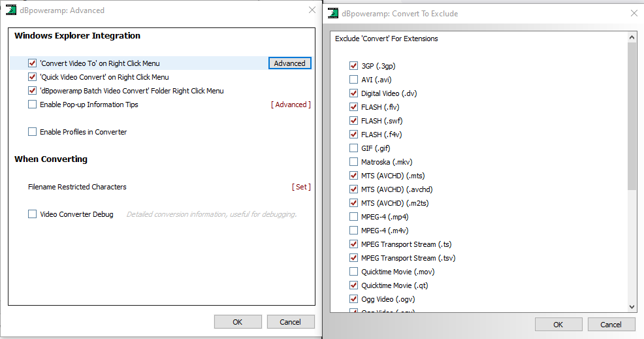Click the extensions list scroll down arrow
Screen dimensions: 644x339
point(632,306)
